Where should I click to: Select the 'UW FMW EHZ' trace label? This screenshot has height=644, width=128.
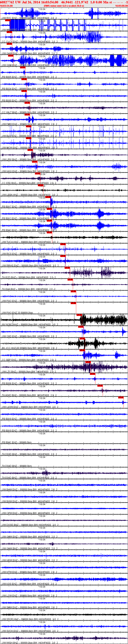(29, 124)
